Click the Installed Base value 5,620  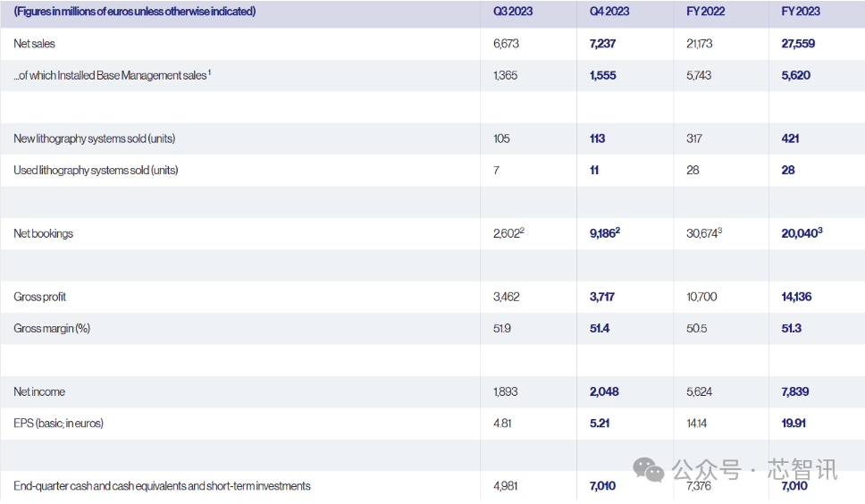[x=795, y=76]
